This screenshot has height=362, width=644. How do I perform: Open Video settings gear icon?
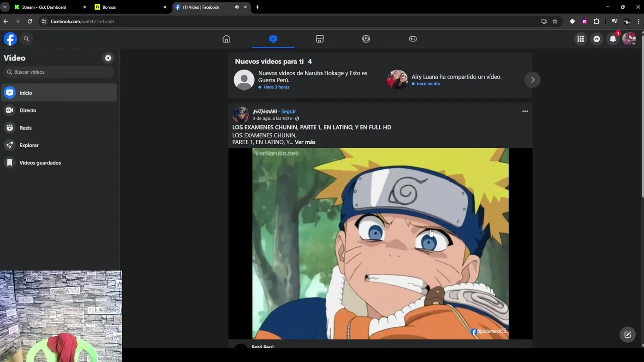pyautogui.click(x=108, y=58)
